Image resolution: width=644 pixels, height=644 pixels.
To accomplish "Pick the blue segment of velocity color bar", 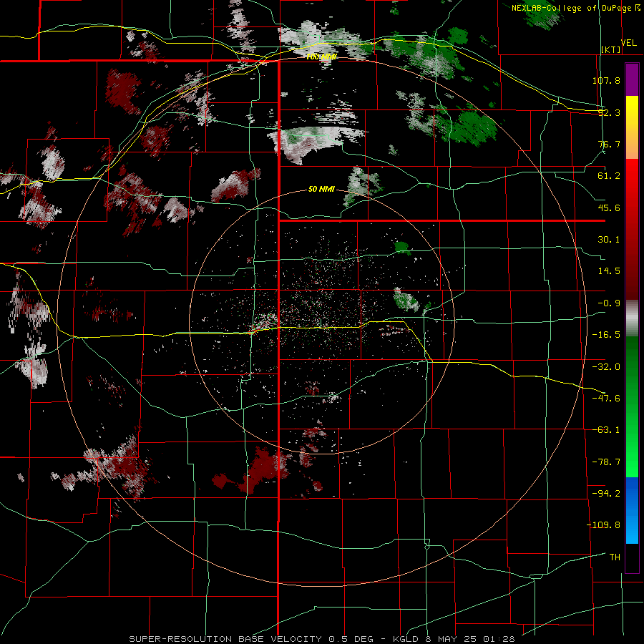I will click(x=632, y=510).
